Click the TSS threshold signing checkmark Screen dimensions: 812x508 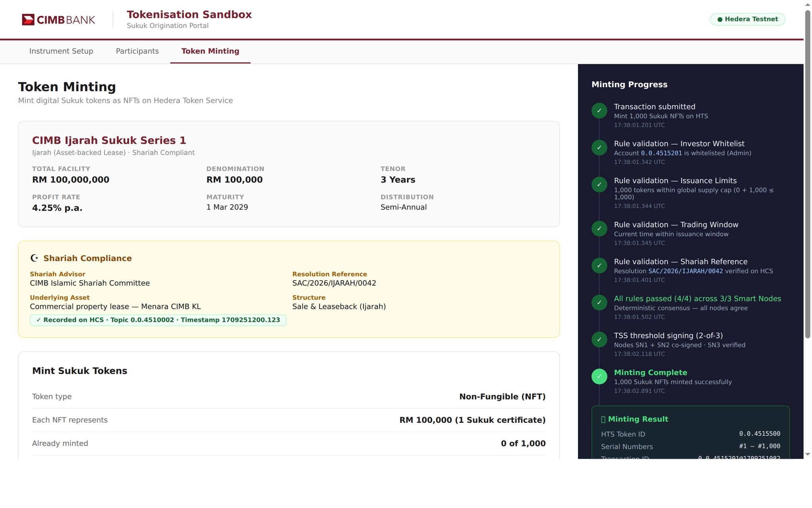click(x=599, y=339)
